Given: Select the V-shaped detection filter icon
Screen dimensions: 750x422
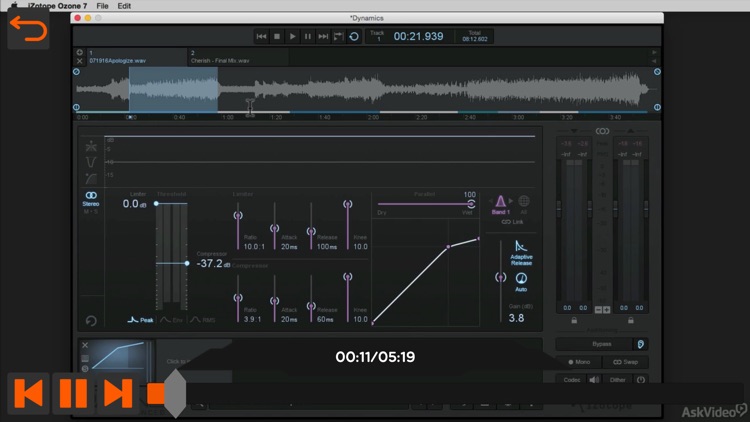Looking at the screenshot, I should (x=91, y=162).
